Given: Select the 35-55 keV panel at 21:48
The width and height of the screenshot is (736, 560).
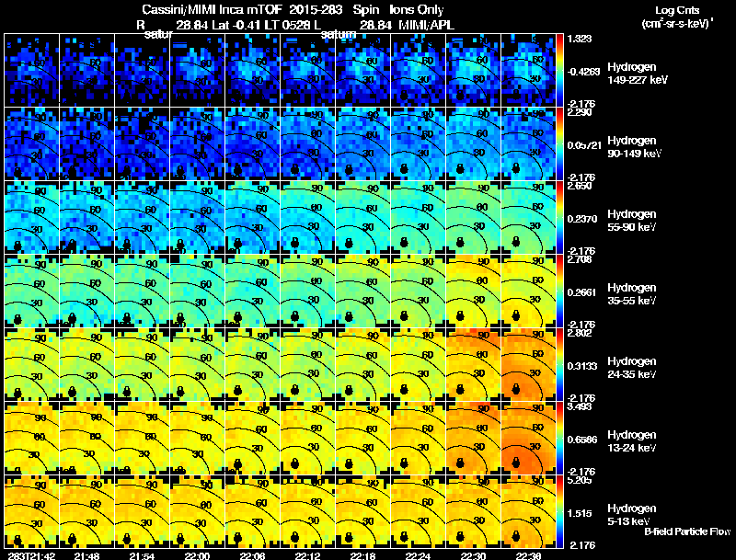Looking at the screenshot, I should click(x=86, y=291).
